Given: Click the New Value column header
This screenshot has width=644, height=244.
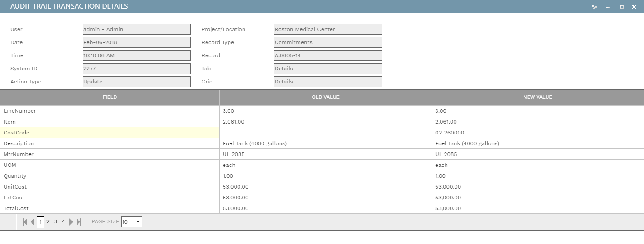Looking at the screenshot, I should [538, 97].
